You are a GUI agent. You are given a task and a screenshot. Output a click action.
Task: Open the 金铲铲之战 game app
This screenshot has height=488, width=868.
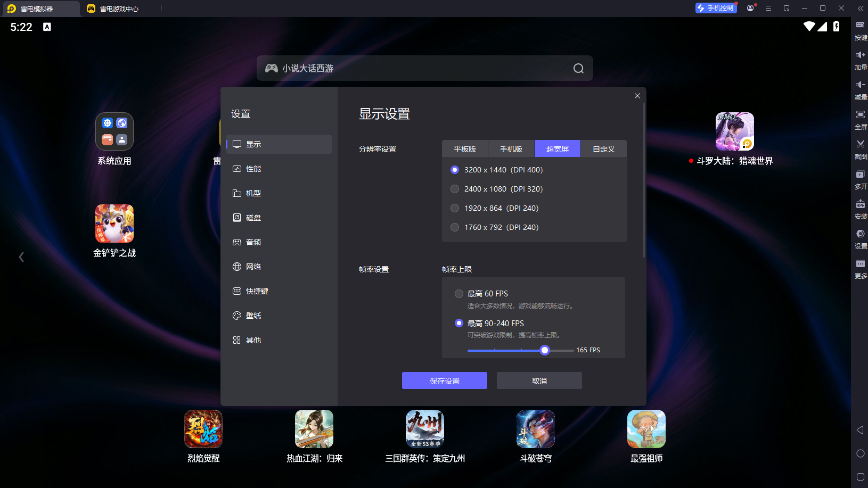coord(114,224)
